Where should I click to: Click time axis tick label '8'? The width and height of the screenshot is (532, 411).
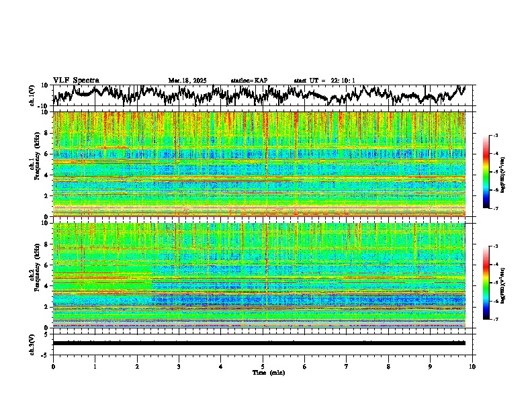tap(388, 367)
